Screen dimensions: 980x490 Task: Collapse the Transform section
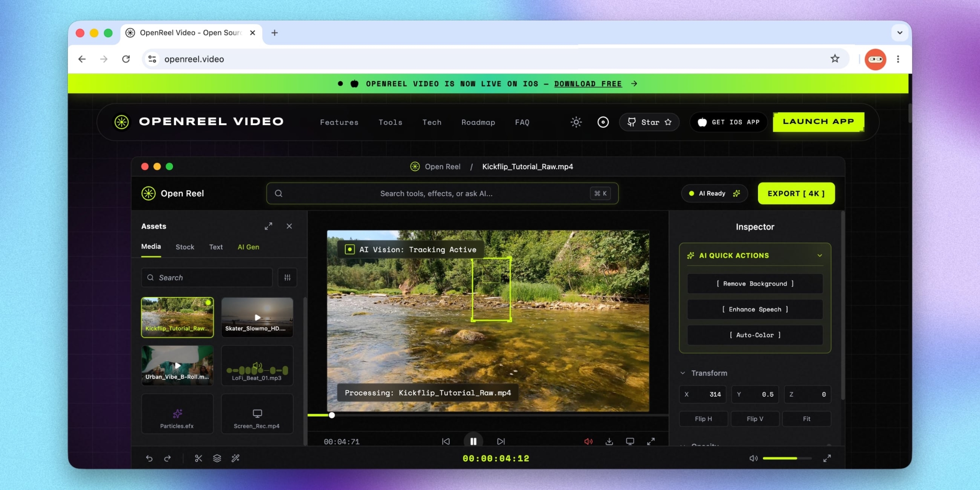[x=683, y=373]
